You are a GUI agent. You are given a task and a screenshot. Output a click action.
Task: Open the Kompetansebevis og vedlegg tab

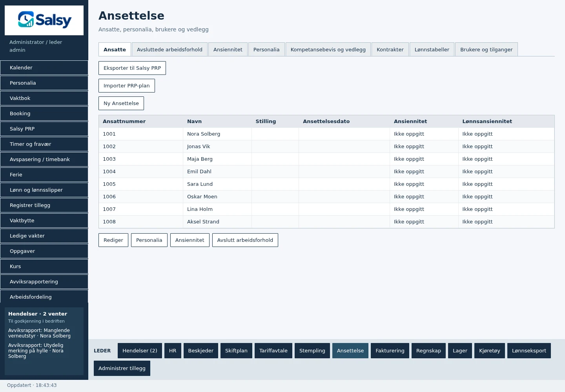pyautogui.click(x=328, y=49)
